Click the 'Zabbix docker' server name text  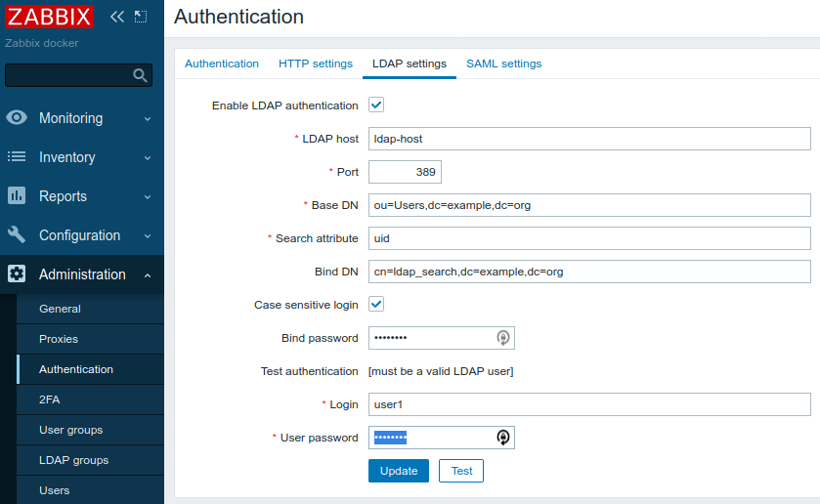click(42, 43)
